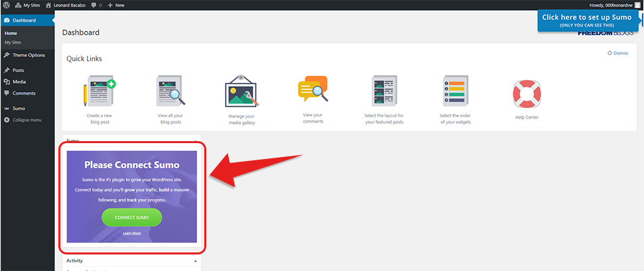Image resolution: width=644 pixels, height=271 pixels.
Task: Click the Create a new blog post icon
Action: 99,91
